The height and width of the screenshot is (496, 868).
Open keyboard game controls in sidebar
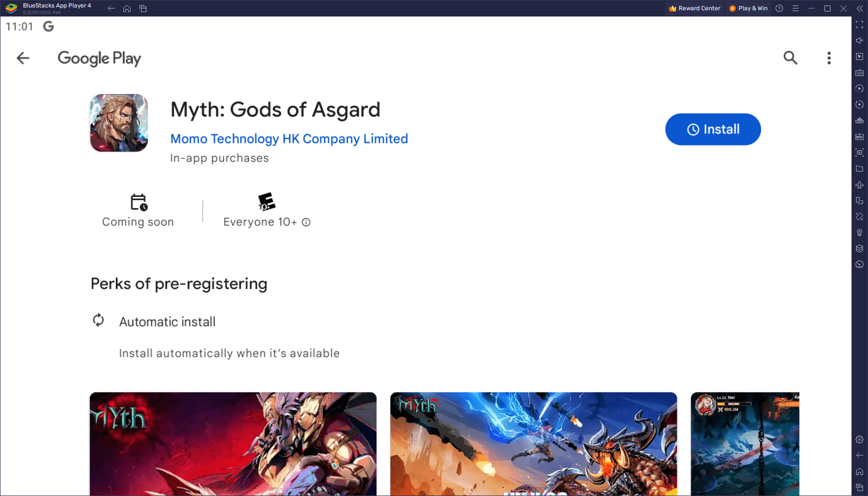(860, 72)
